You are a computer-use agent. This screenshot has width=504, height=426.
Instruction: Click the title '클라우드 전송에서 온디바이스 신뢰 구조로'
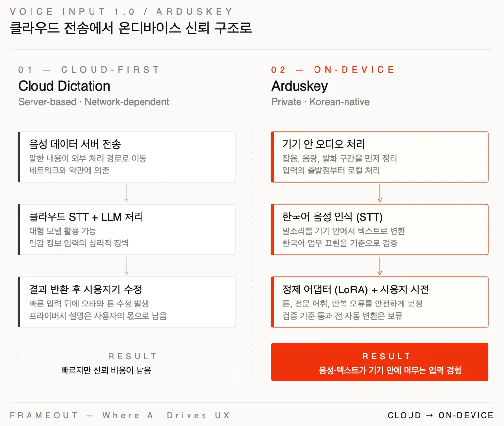[130, 28]
